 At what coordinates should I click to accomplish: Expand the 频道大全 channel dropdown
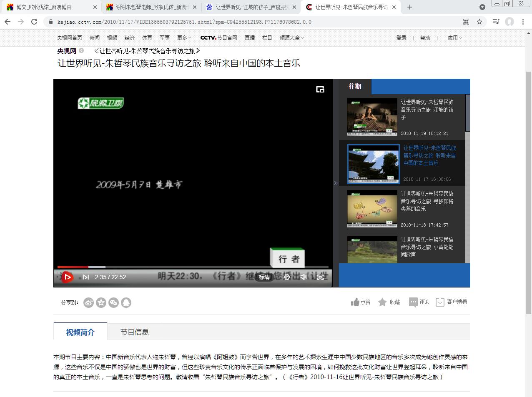click(291, 38)
